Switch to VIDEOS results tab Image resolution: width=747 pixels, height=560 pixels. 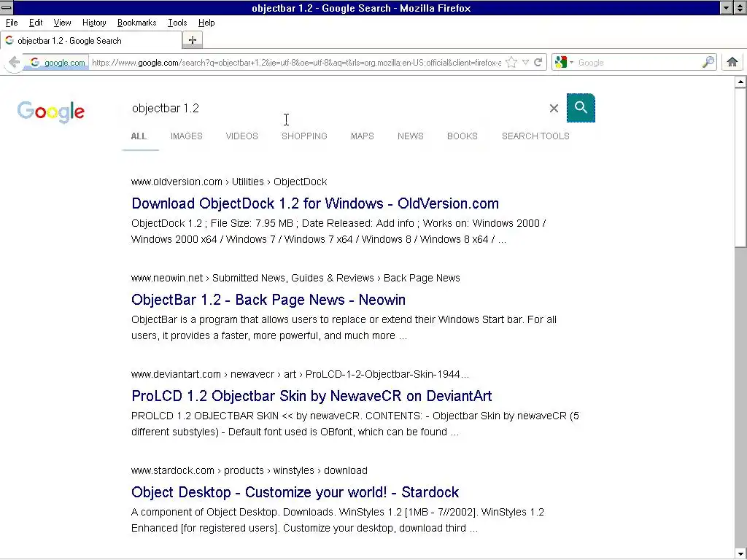(241, 136)
